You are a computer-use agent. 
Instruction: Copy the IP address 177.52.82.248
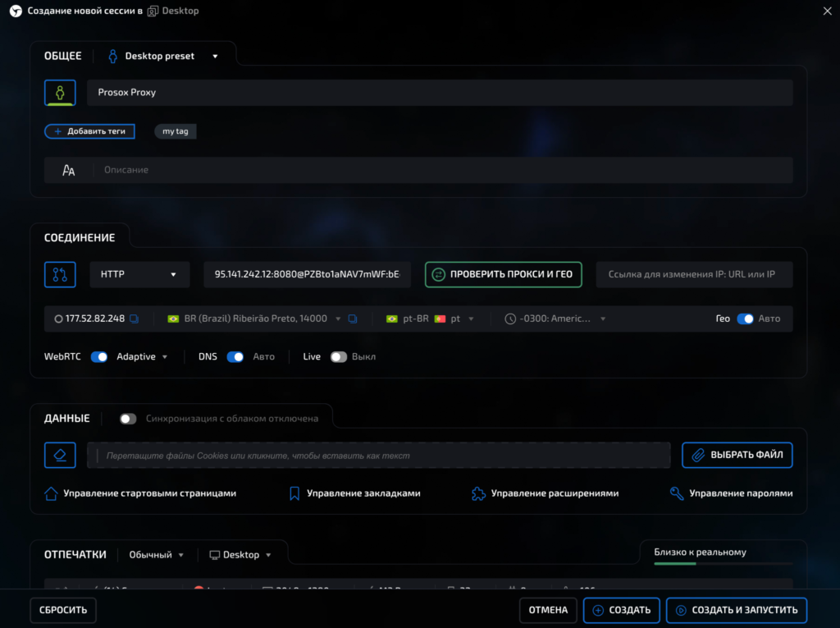[135, 319]
